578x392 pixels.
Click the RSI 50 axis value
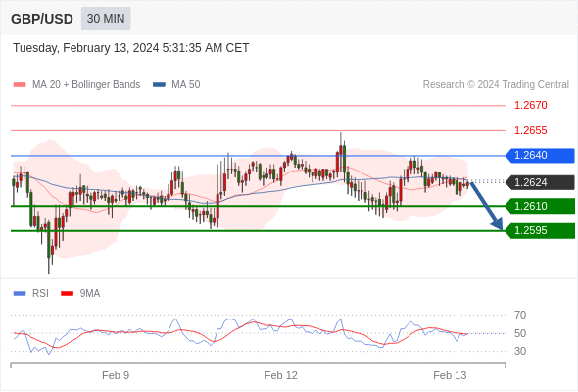tap(520, 333)
